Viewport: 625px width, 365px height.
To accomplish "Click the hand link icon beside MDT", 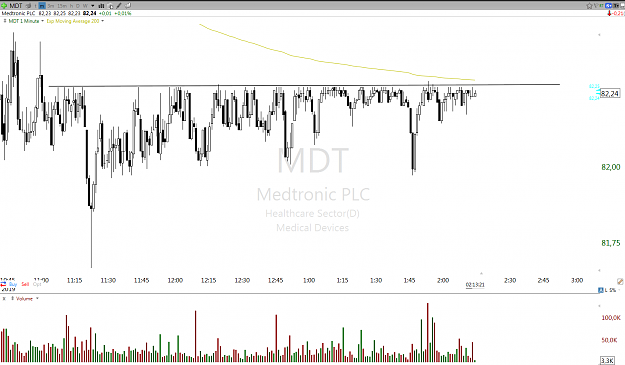I will pyautogui.click(x=28, y=6).
